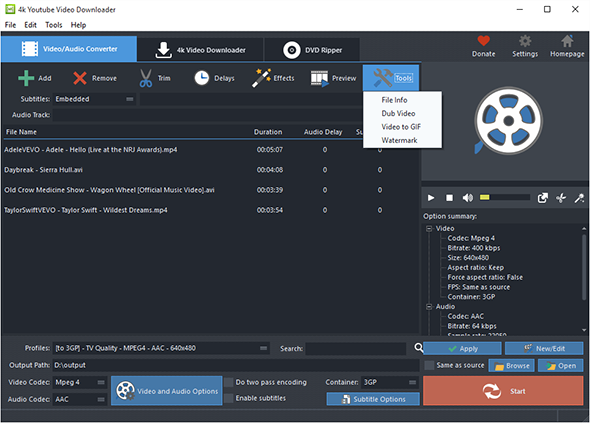Click the Audio Delay column header
The image size is (590, 423).
(x=323, y=132)
